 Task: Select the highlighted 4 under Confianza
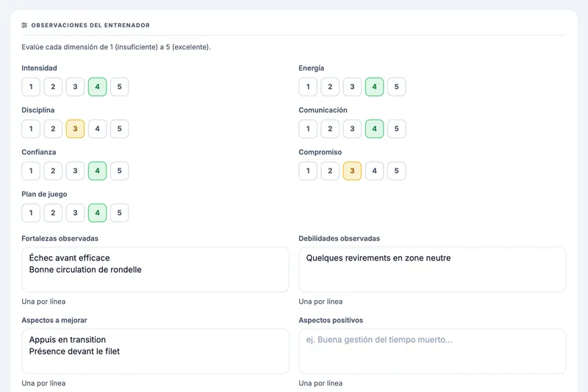pos(97,171)
